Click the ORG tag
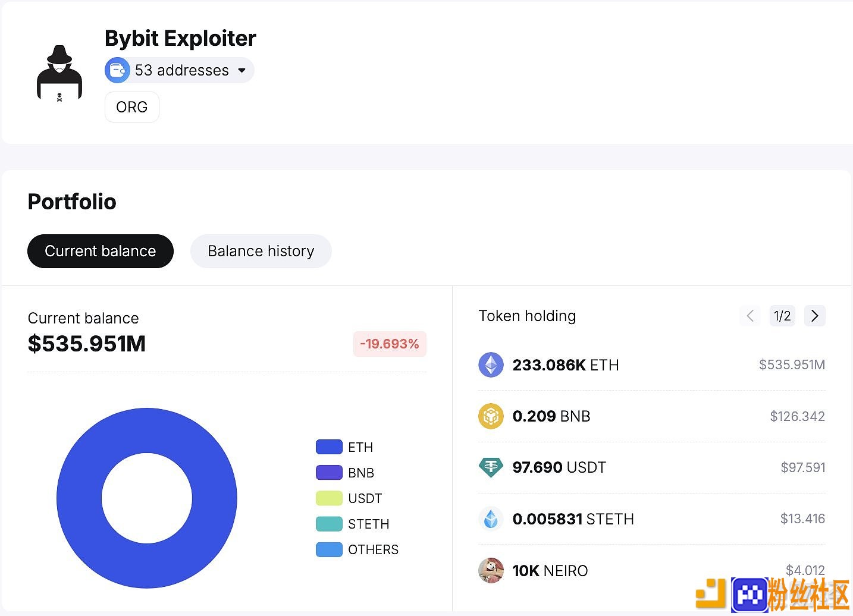Viewport: 853px width, 616px height. coord(132,107)
